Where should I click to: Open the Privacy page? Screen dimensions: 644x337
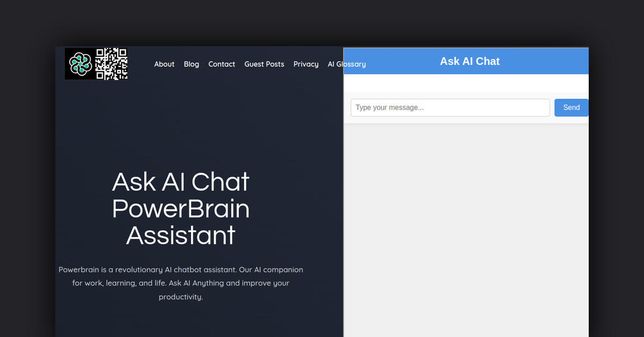click(x=306, y=64)
